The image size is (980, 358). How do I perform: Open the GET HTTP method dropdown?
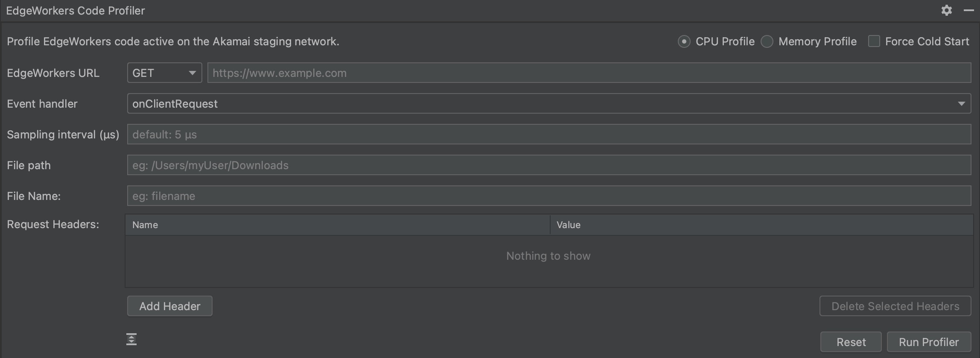tap(164, 73)
